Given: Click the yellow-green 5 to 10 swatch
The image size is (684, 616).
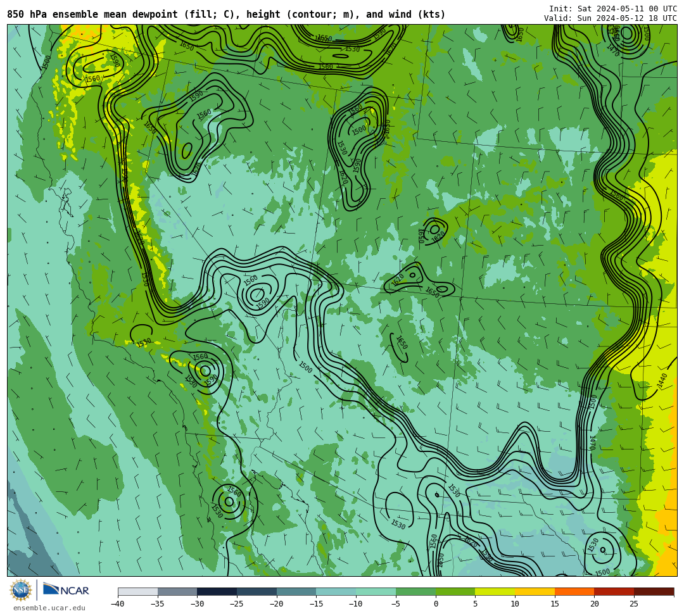Looking at the screenshot, I should [x=495, y=591].
